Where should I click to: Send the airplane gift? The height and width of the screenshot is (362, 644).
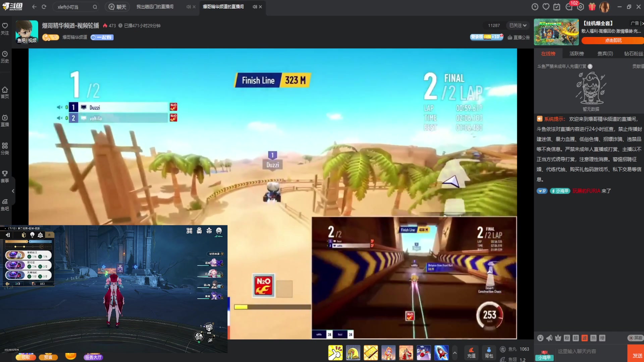[x=424, y=353]
